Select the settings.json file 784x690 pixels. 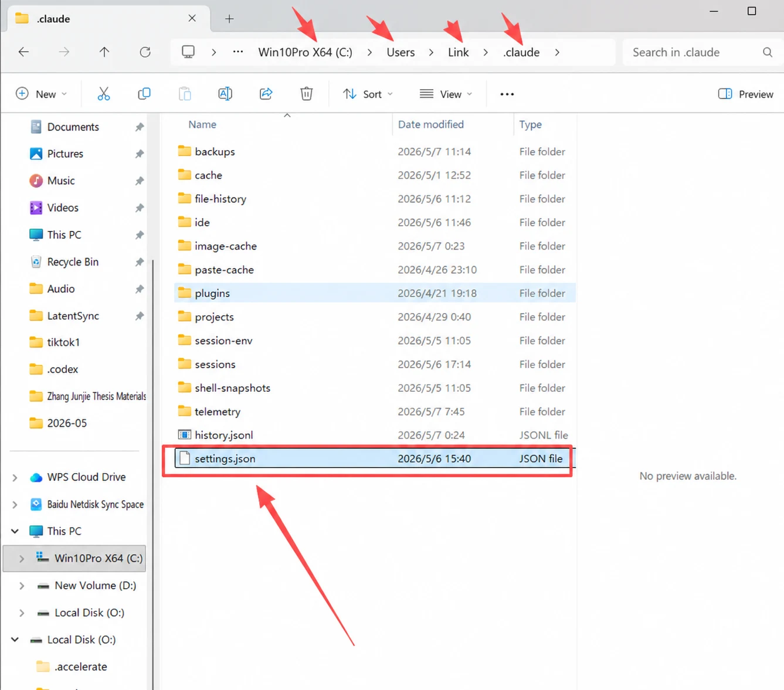[374, 458]
